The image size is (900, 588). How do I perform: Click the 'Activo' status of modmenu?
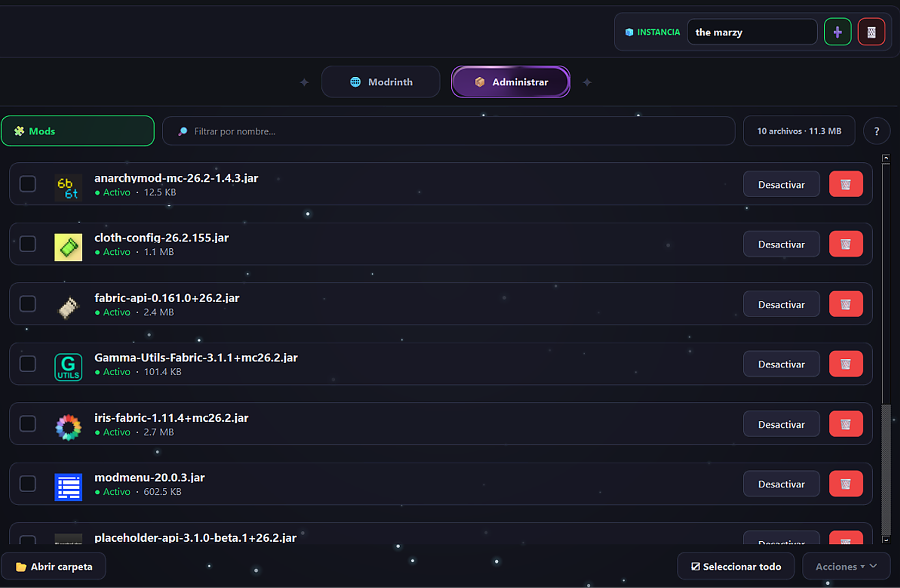click(x=117, y=491)
